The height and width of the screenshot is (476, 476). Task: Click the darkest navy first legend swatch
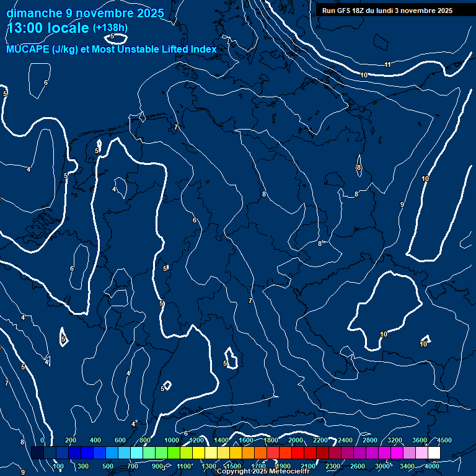[x=37, y=452]
